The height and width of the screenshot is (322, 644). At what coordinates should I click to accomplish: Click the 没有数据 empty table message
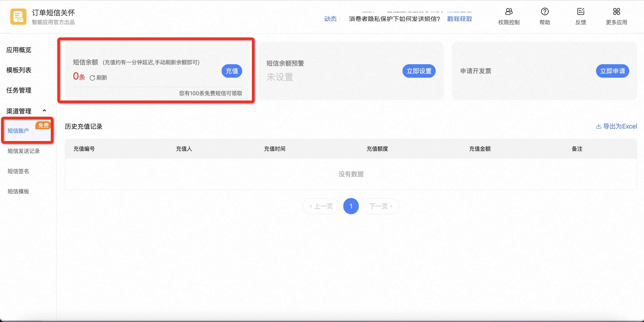coord(351,174)
